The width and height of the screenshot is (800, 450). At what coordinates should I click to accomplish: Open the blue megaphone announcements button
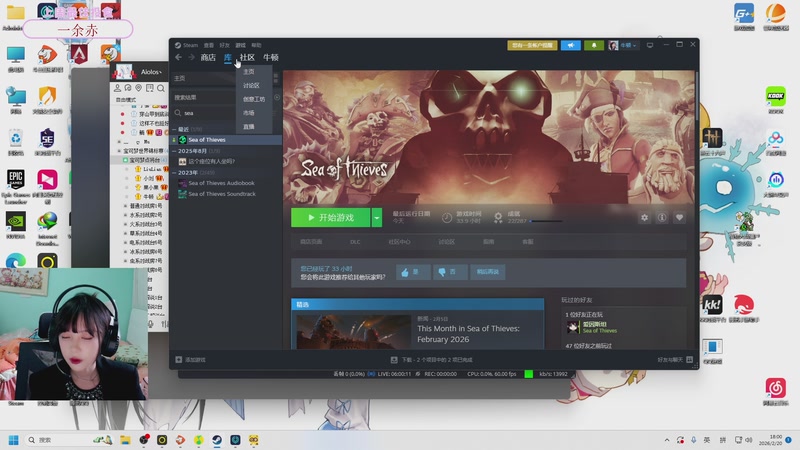click(570, 45)
